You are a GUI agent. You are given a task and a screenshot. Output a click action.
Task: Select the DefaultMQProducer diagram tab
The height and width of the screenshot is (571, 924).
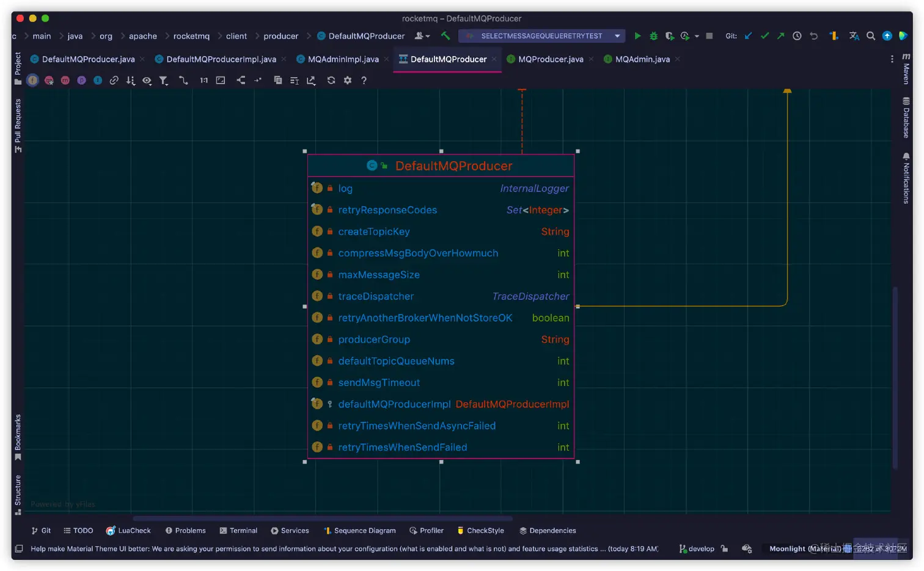(448, 59)
